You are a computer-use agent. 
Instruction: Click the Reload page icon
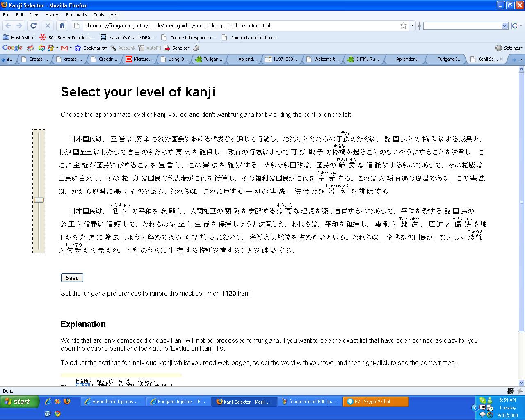34,25
